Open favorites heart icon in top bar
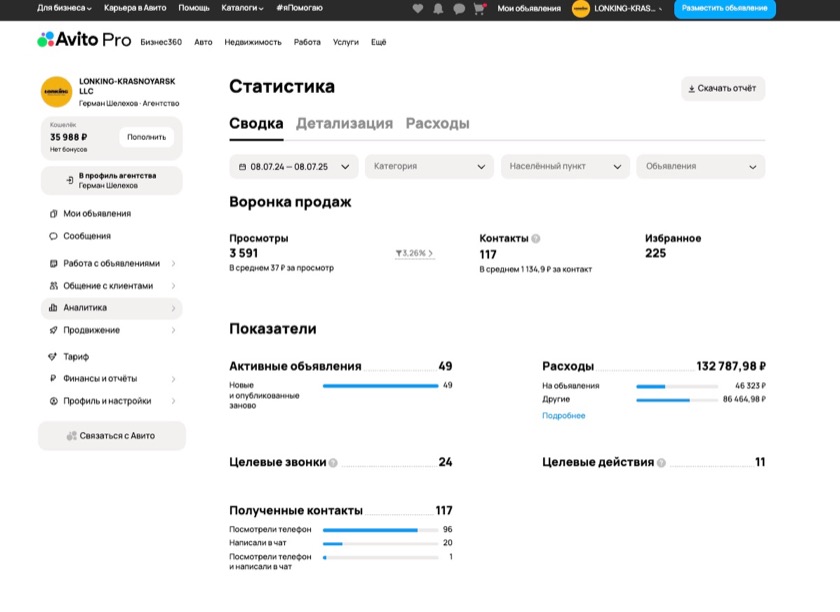Viewport: 840px width, 612px height. coord(418,9)
